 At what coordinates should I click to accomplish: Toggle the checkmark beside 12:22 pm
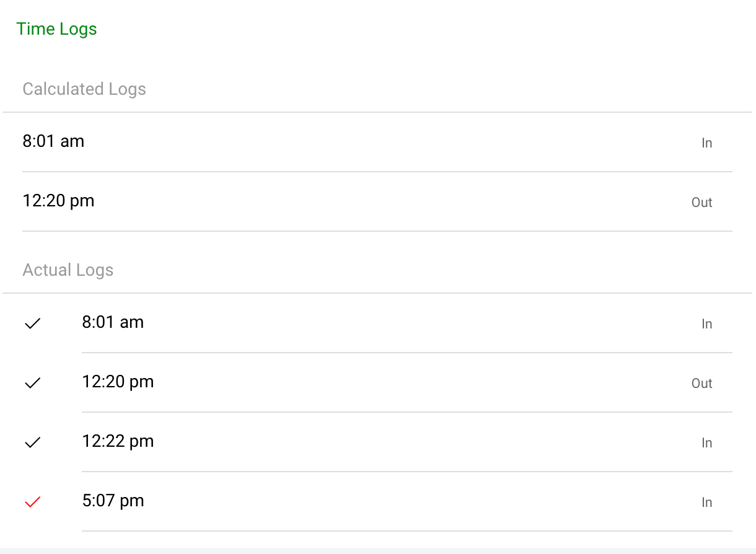click(32, 442)
